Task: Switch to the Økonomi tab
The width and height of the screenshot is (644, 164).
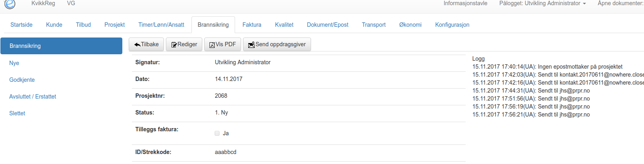Action: pos(410,25)
